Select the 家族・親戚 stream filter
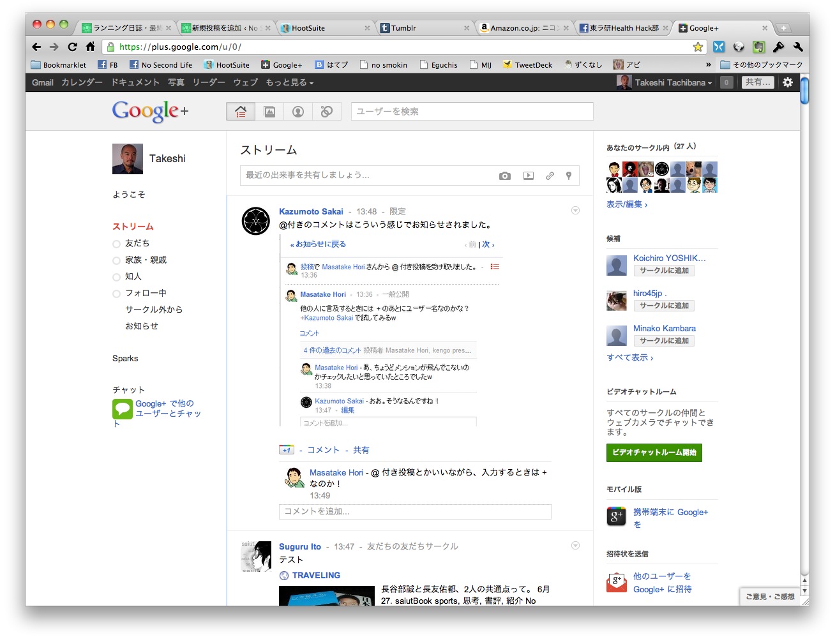 point(146,260)
